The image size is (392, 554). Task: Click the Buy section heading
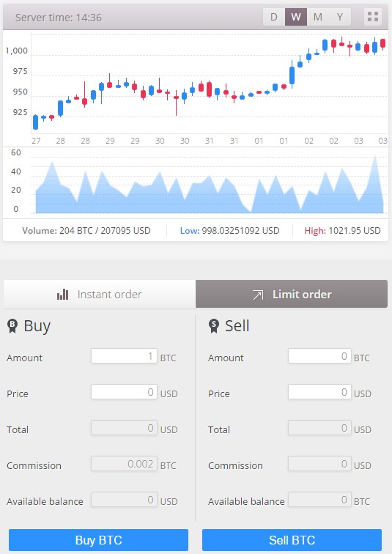tap(37, 325)
